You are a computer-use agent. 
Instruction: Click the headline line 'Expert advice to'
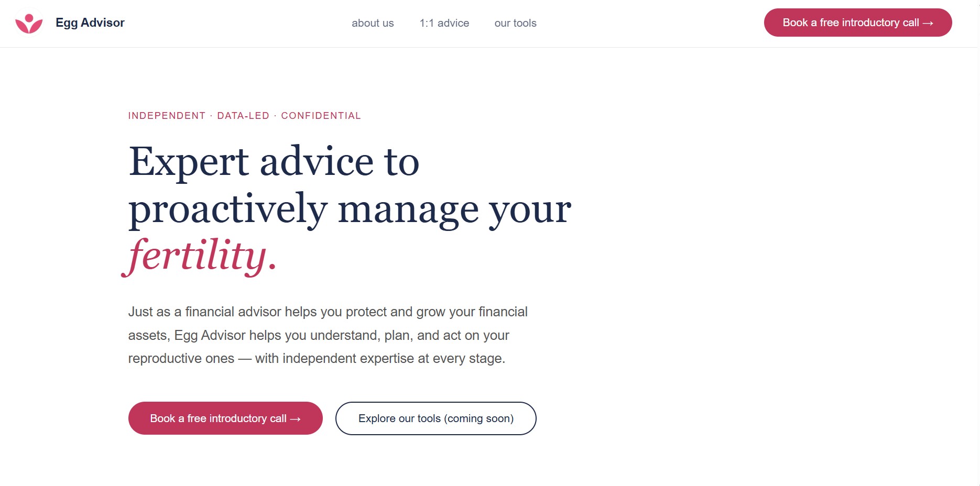pyautogui.click(x=274, y=161)
